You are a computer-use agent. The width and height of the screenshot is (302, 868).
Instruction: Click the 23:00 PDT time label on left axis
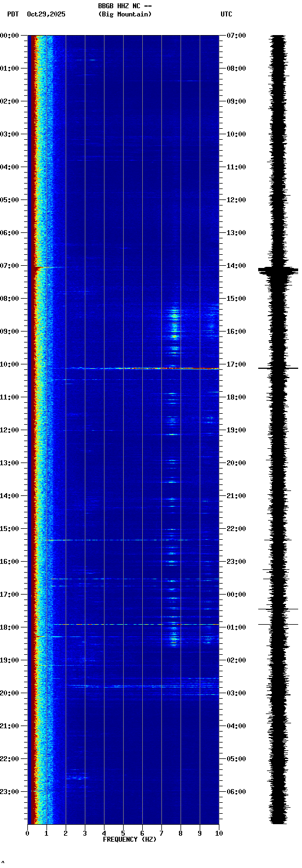(9, 792)
